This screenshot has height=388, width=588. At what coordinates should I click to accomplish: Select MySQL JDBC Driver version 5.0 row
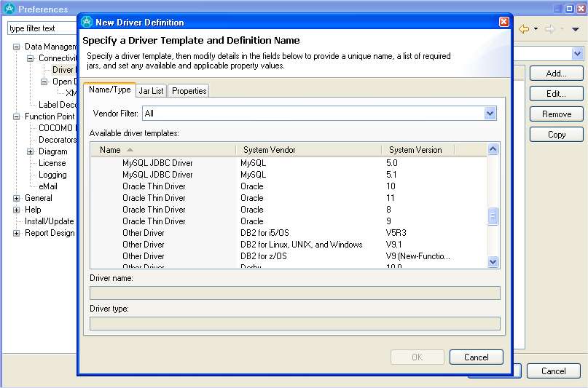pyautogui.click(x=289, y=163)
